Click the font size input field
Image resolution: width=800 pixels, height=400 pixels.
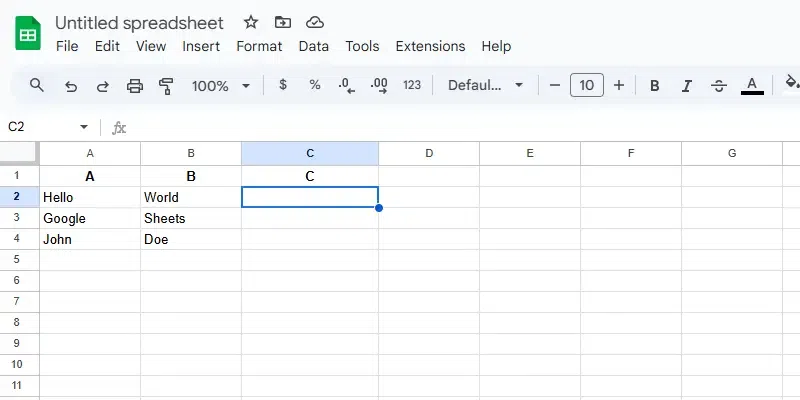(x=587, y=86)
